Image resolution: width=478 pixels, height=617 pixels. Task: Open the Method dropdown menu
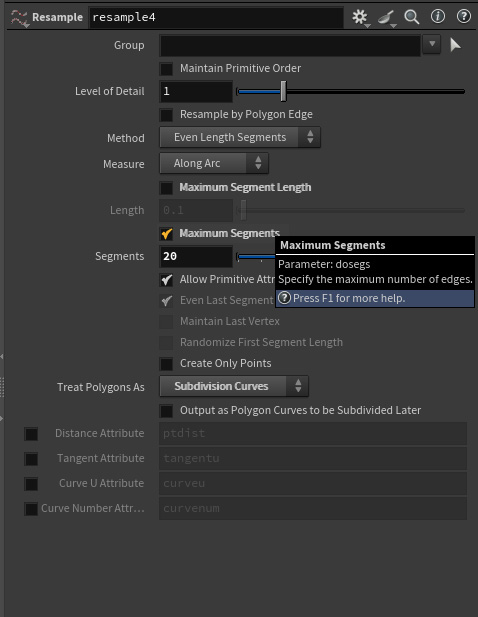240,137
